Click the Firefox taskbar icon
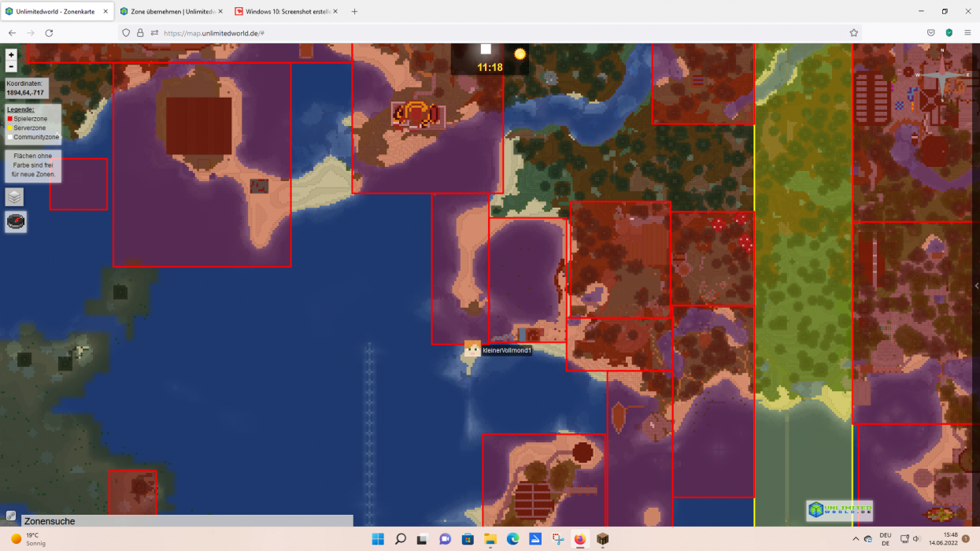Screen dimensions: 980x551 [580, 539]
